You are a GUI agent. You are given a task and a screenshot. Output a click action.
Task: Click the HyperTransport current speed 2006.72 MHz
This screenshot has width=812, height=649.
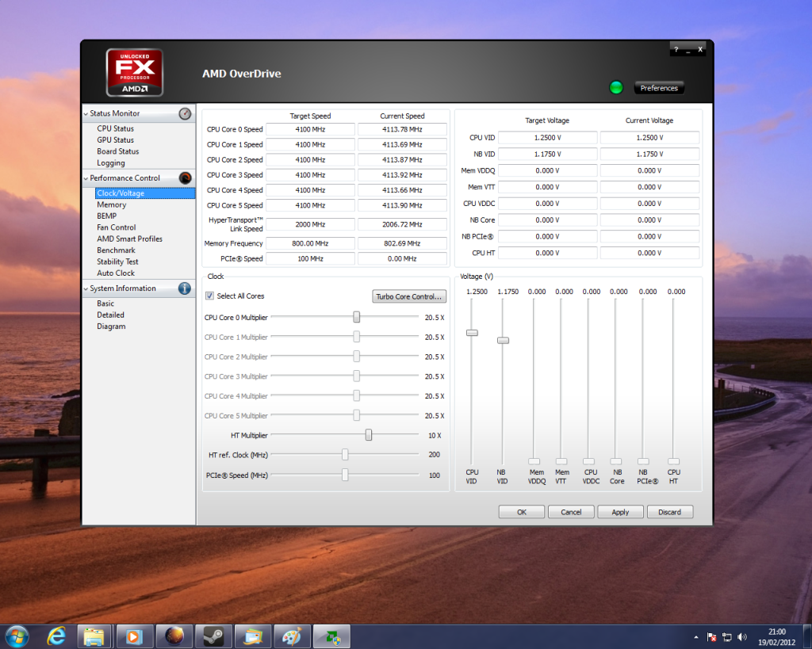tap(402, 224)
